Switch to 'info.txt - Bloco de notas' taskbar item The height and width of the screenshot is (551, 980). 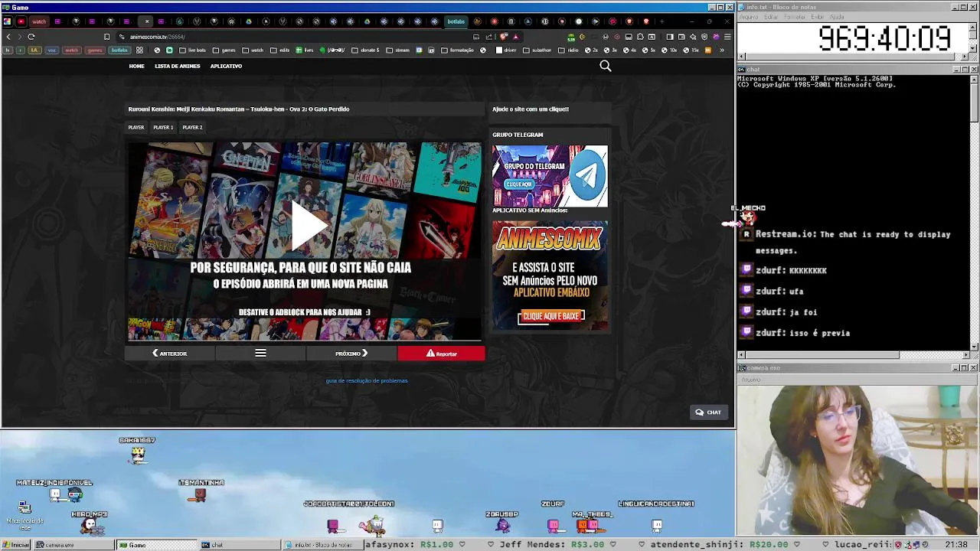pyautogui.click(x=322, y=545)
